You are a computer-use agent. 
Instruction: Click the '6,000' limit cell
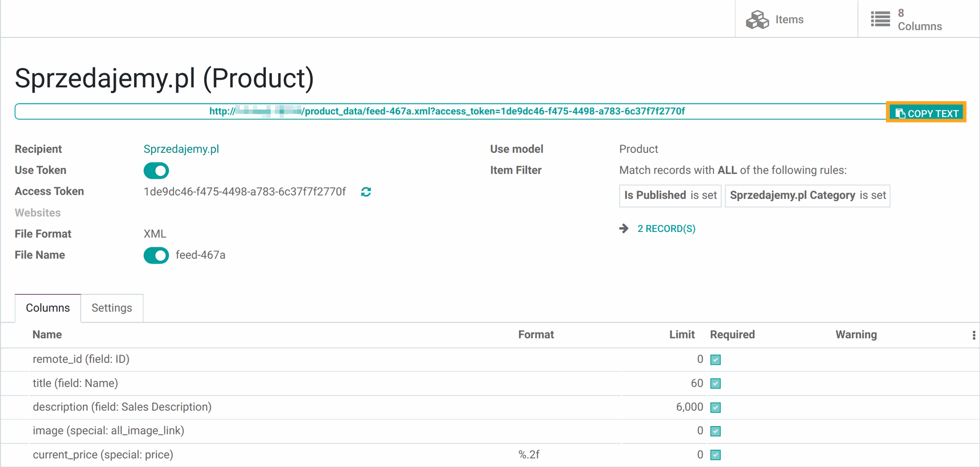[690, 407]
